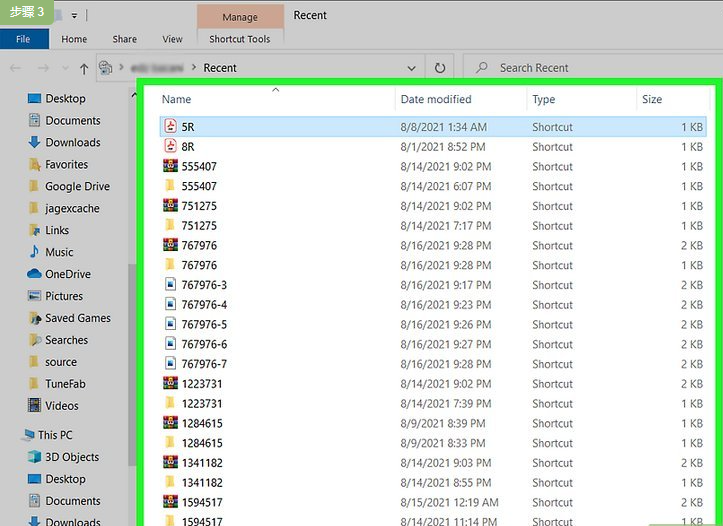723x526 pixels.
Task: Select the Shortcut Tools tab
Action: (x=240, y=39)
